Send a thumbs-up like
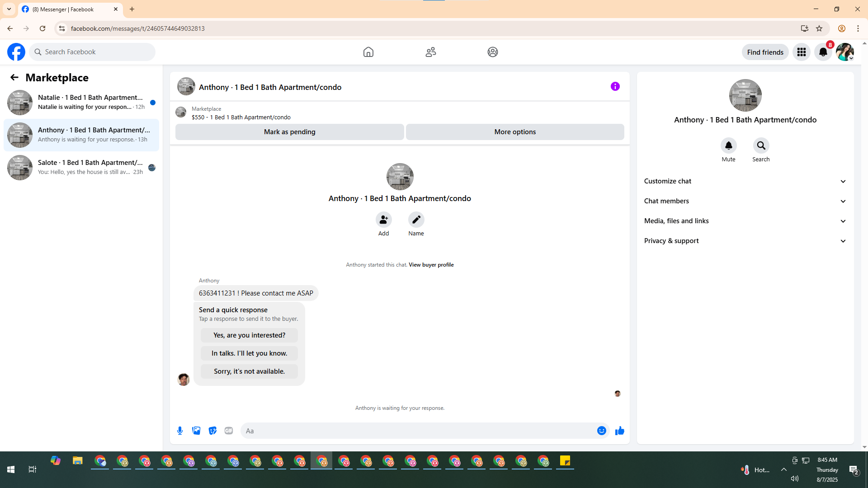Viewport: 868px width, 488px height. pyautogui.click(x=620, y=431)
